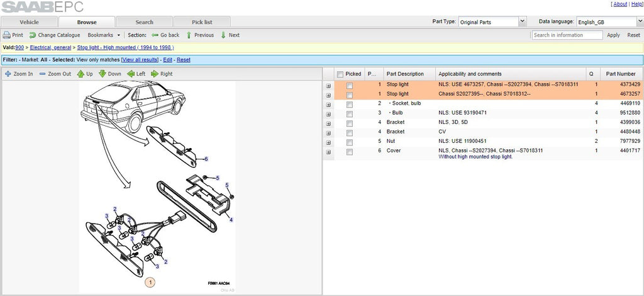
Task: Check Picked for Bulb 9512880
Action: [x=349, y=114]
